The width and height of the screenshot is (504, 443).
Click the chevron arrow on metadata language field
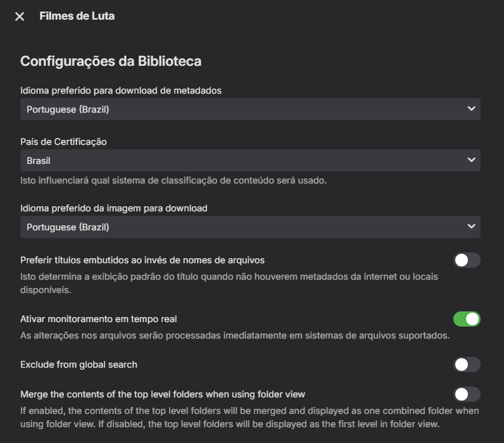pyautogui.click(x=471, y=109)
